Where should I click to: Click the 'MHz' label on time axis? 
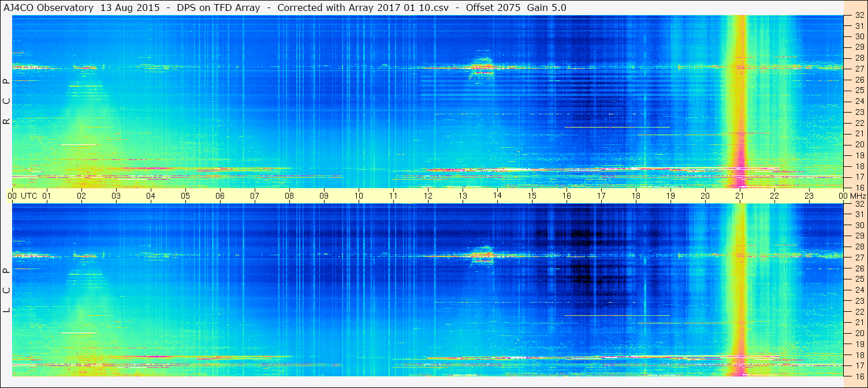(858, 196)
